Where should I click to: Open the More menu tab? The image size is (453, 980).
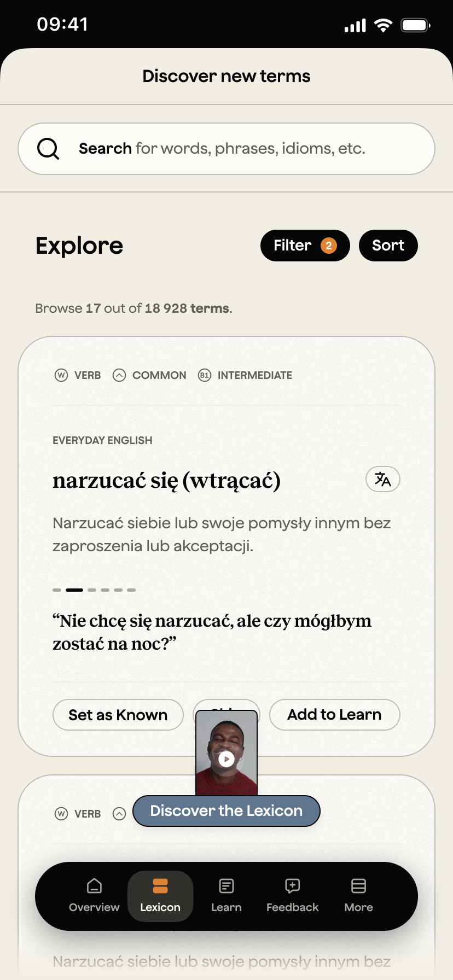(358, 895)
